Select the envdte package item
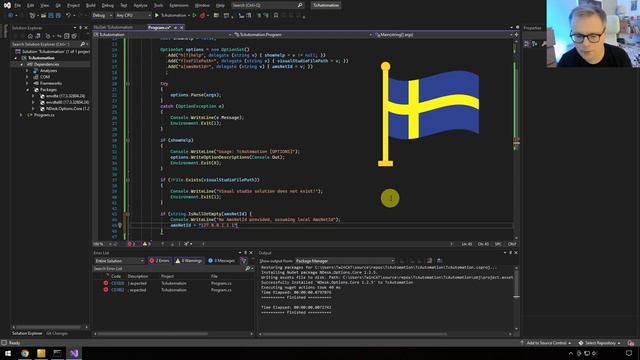The image size is (640, 360). 63,96
